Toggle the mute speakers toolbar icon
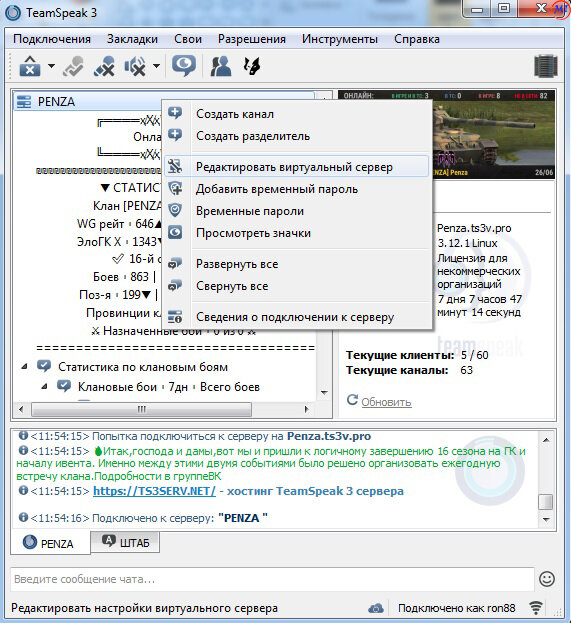The image size is (571, 623). coord(135,66)
